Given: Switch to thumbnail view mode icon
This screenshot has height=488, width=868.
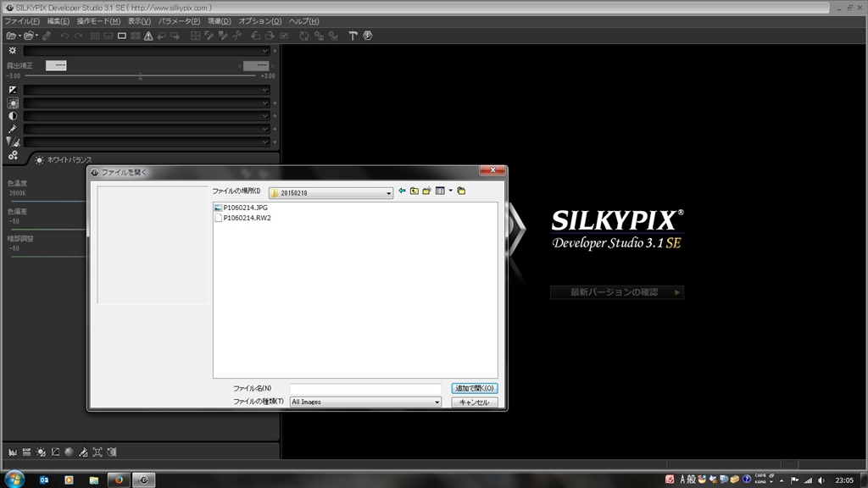Looking at the screenshot, I should pyautogui.click(x=95, y=36).
